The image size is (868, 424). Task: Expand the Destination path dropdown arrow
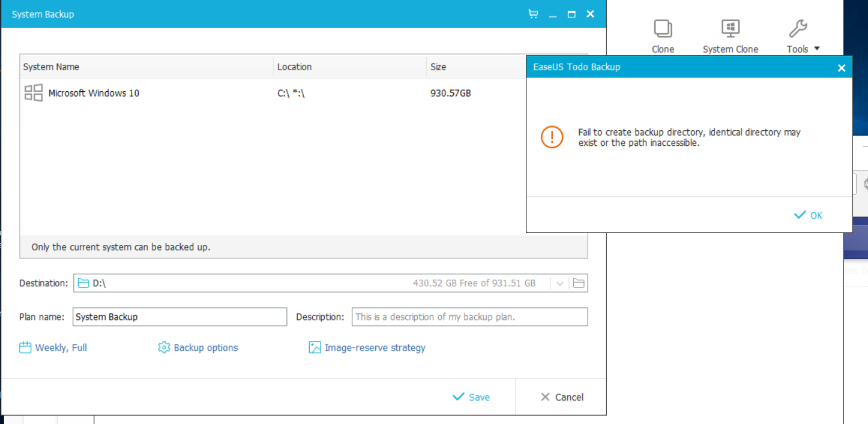tap(559, 283)
